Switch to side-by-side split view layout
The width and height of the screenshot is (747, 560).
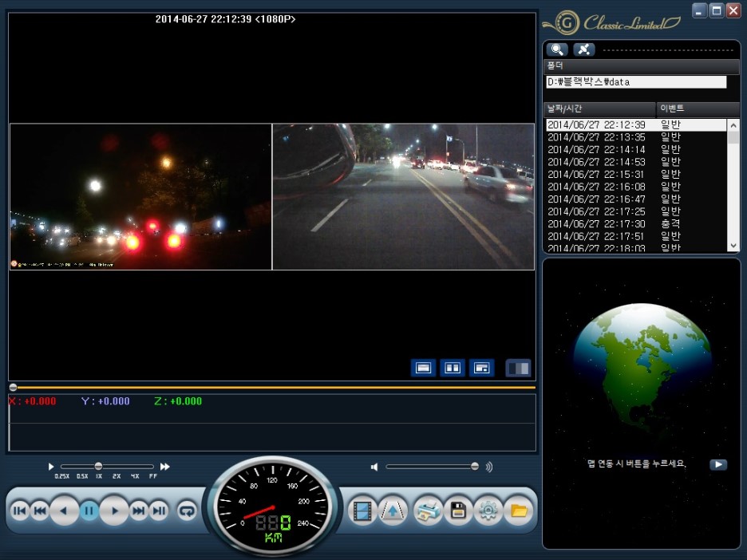click(x=453, y=368)
